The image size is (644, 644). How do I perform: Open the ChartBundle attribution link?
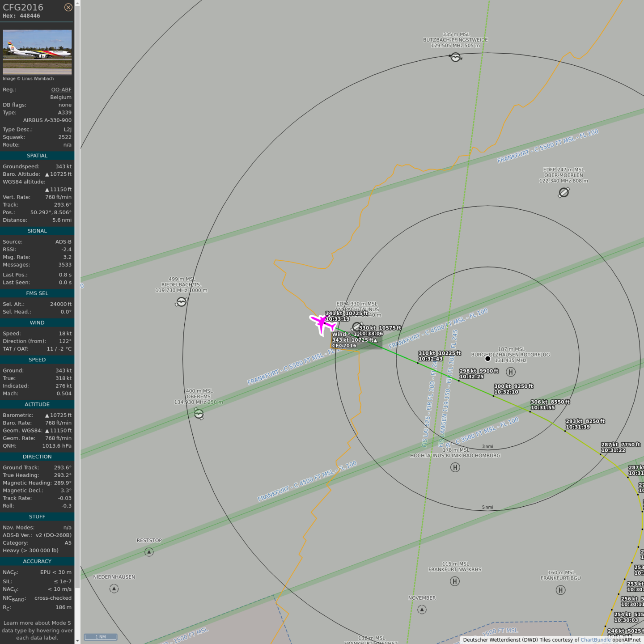tap(595, 640)
